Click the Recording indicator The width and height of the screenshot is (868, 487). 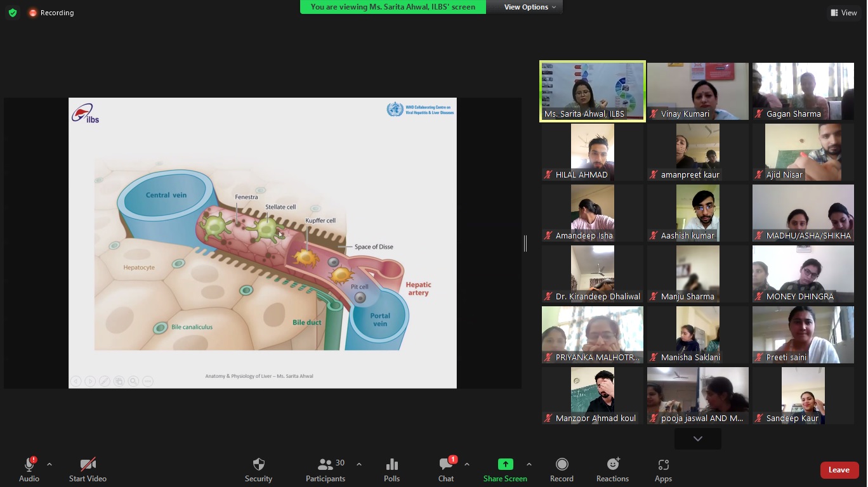point(51,13)
